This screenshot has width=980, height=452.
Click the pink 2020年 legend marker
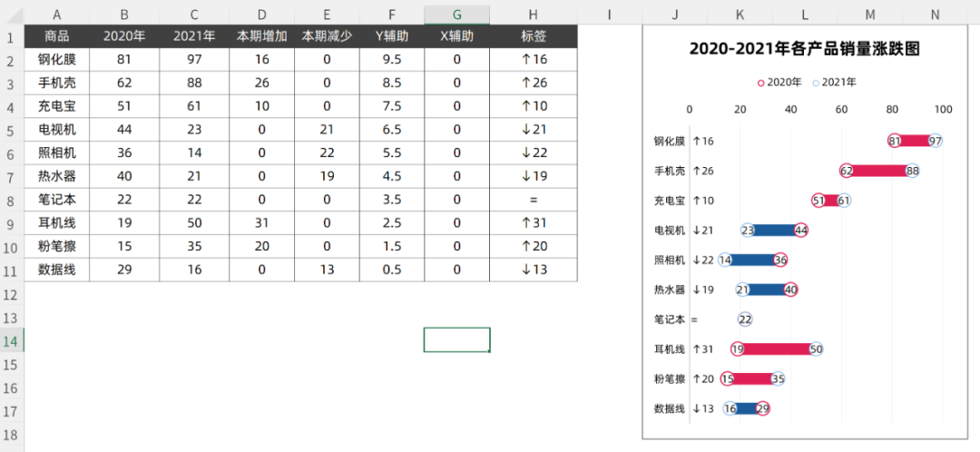(761, 83)
